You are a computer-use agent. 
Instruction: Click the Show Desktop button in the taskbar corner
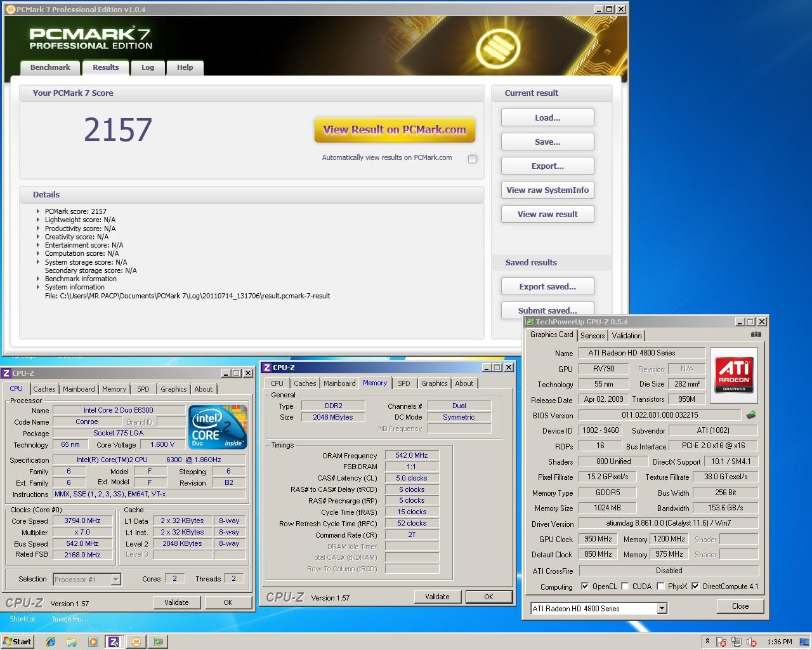click(804, 642)
